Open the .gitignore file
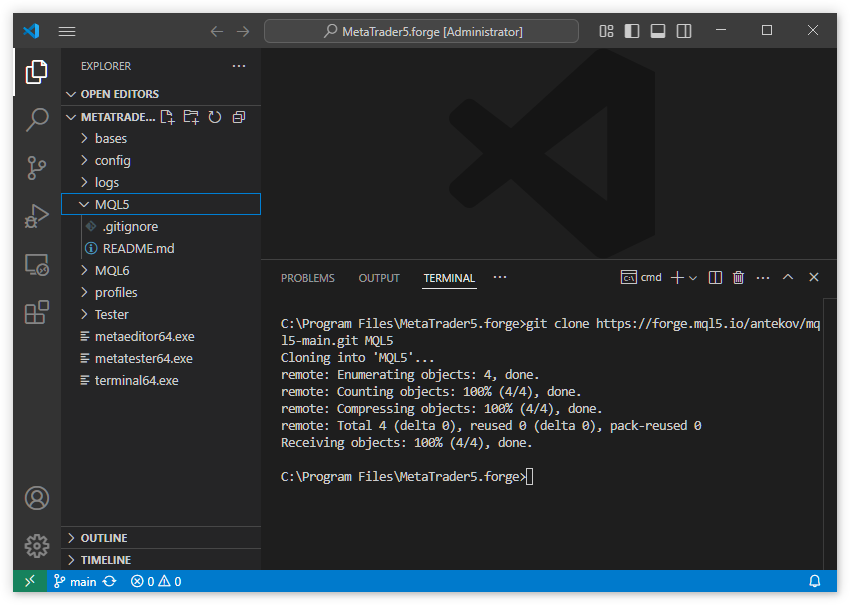The width and height of the screenshot is (850, 605). [x=161, y=227]
